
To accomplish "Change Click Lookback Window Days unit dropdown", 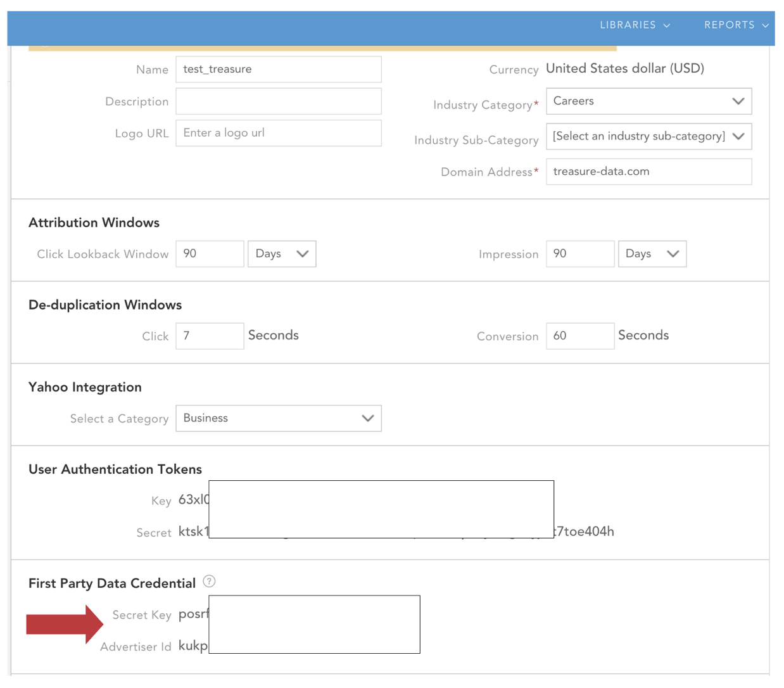I will coord(282,254).
